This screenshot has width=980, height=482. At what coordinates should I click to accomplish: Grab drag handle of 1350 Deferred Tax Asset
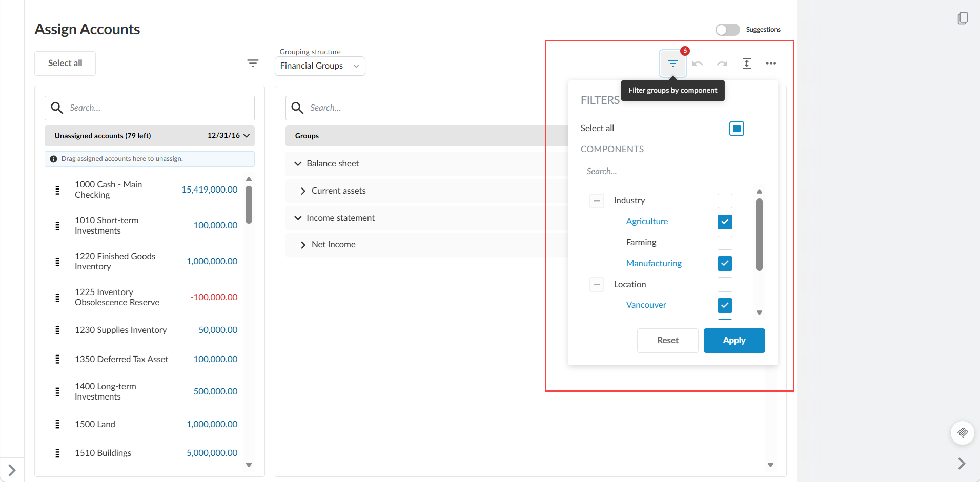57,359
